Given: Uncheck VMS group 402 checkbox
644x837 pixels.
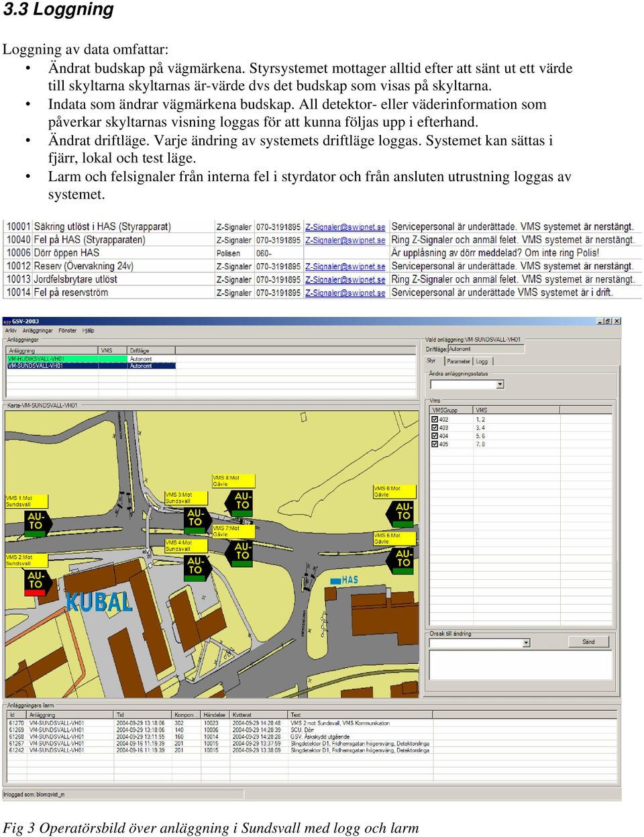Looking at the screenshot, I should pyautogui.click(x=435, y=420).
